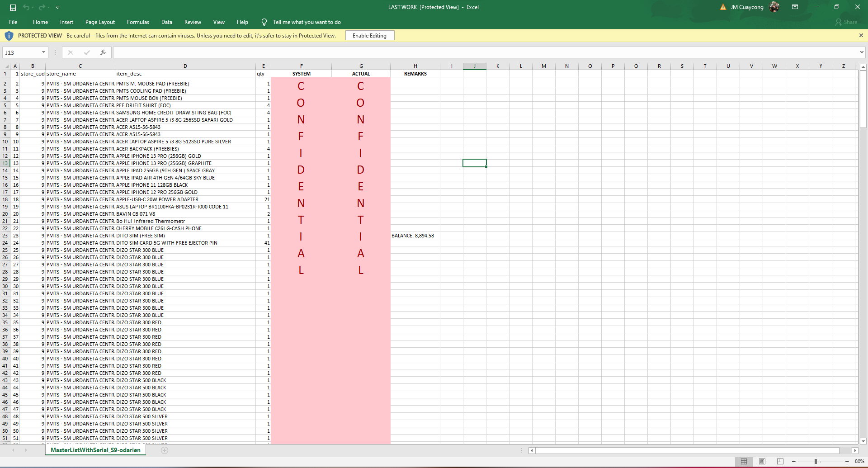The image size is (868, 468).
Task: Open the File menu
Action: tap(14, 22)
